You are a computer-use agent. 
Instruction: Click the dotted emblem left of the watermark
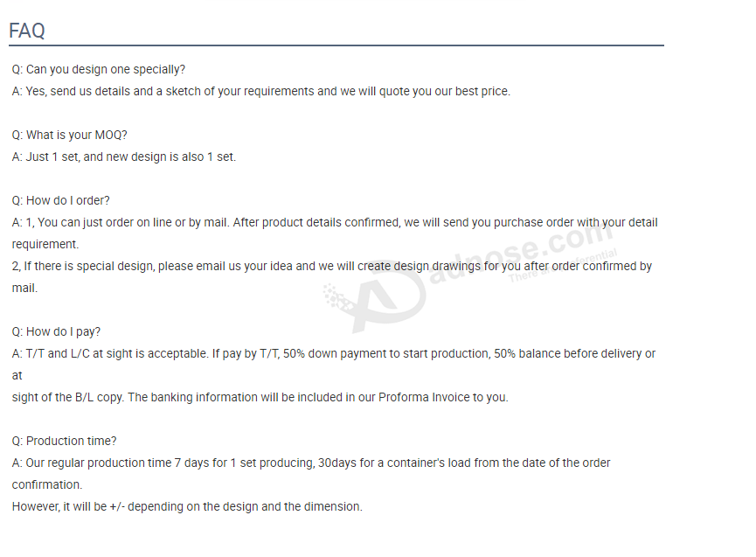click(x=337, y=296)
